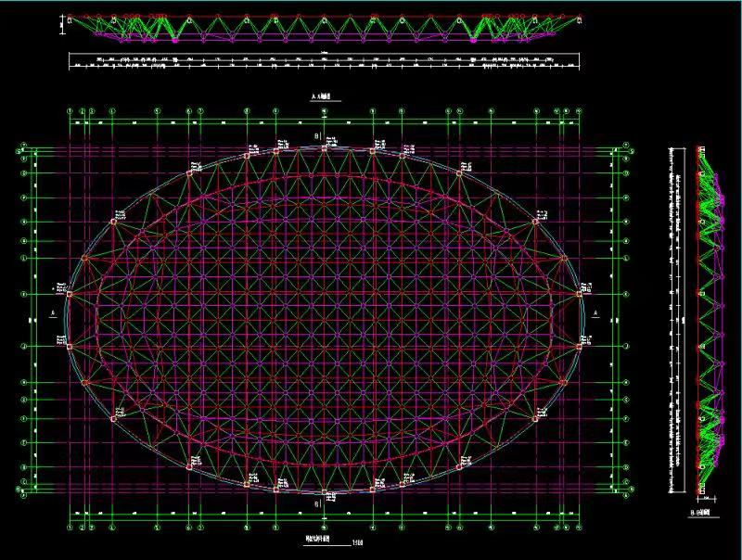The image size is (742, 560).
Task: Select the rightmost support node of ellipse
Action: (581, 294)
